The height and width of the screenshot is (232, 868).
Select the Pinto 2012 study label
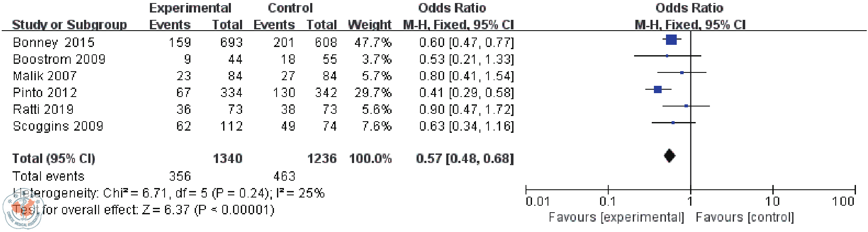tap(45, 93)
